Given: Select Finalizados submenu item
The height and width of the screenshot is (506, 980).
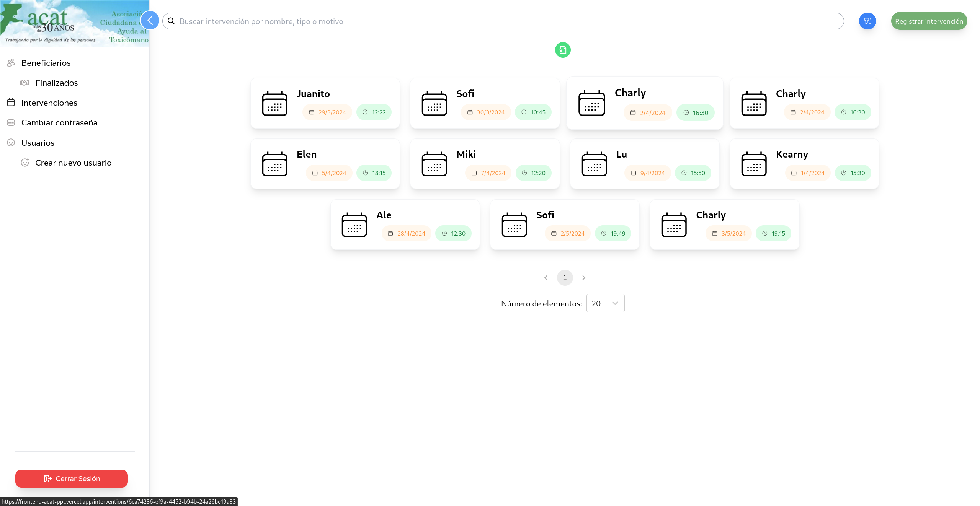Looking at the screenshot, I should point(56,83).
